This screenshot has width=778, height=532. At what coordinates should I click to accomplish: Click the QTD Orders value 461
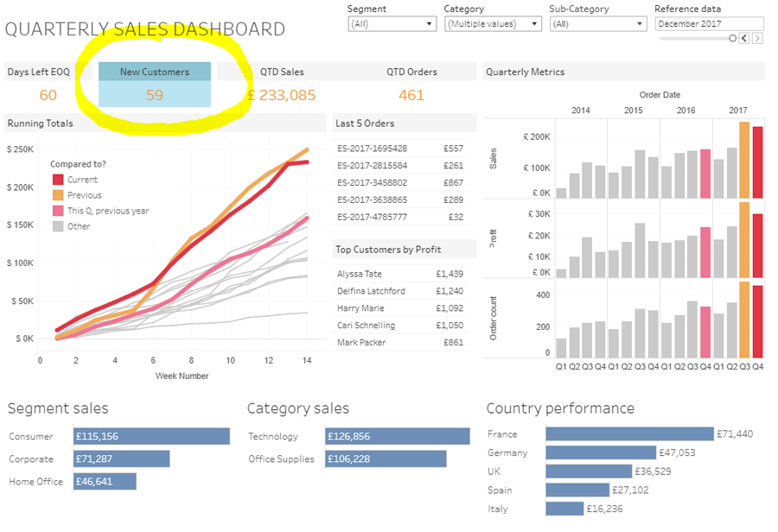tap(411, 95)
